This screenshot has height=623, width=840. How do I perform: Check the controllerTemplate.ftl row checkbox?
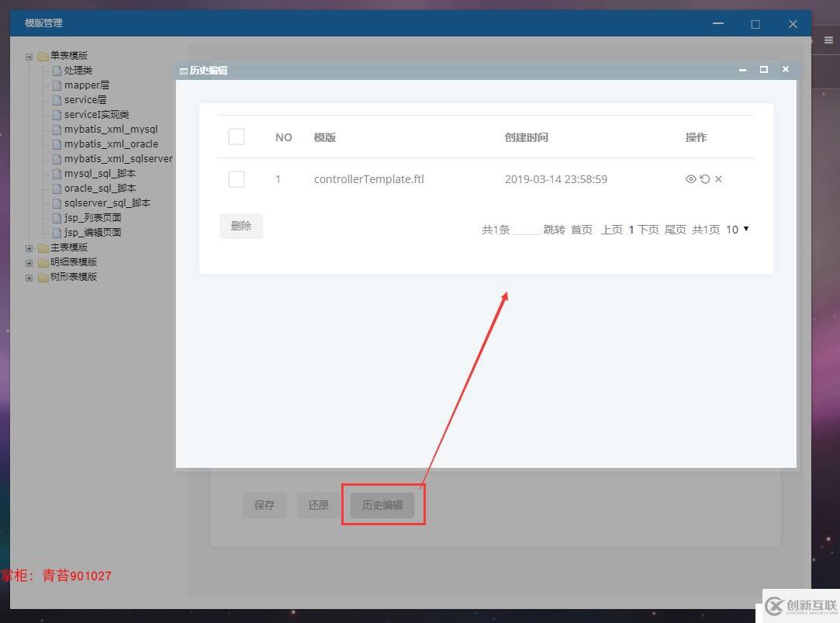pos(237,179)
